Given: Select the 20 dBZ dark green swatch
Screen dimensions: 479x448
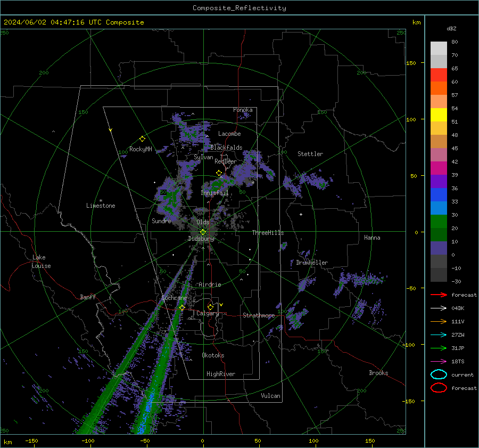Looking at the screenshot, I should (439, 234).
